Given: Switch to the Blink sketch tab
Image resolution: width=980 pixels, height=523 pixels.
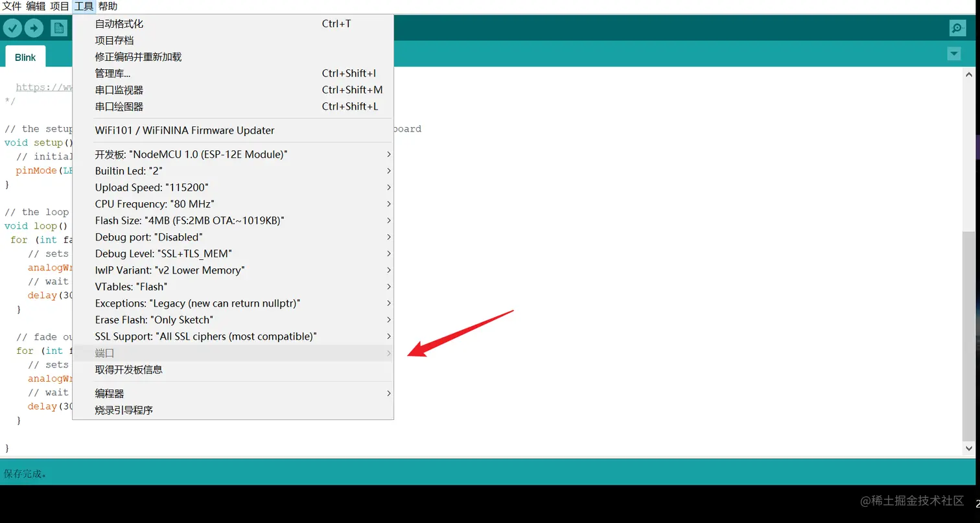Looking at the screenshot, I should coord(25,57).
